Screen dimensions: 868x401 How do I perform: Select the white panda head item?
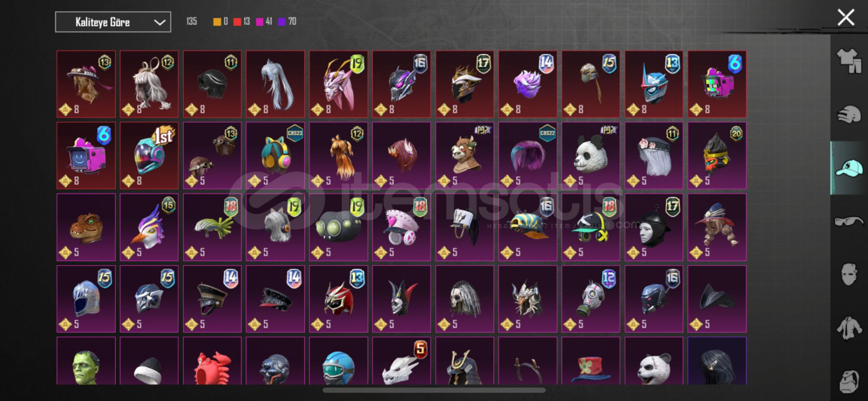pyautogui.click(x=590, y=156)
